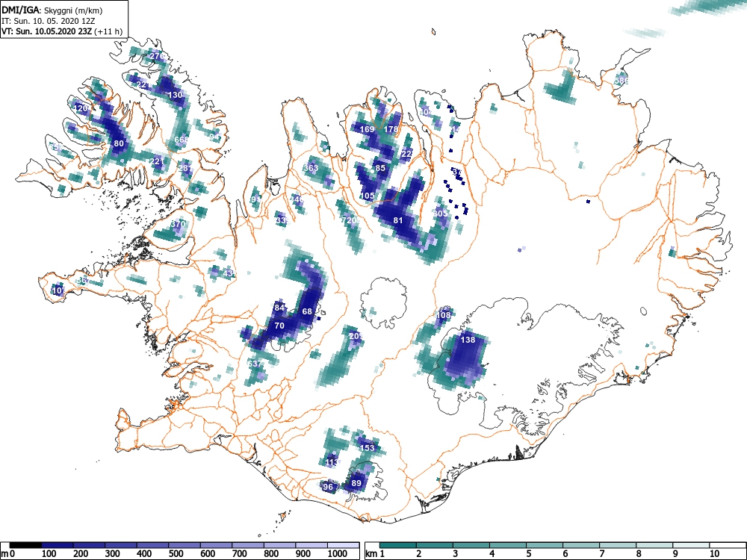The width and height of the screenshot is (747, 560).
Task: Click the visibility value 105 on the map
Action: [x=367, y=195]
